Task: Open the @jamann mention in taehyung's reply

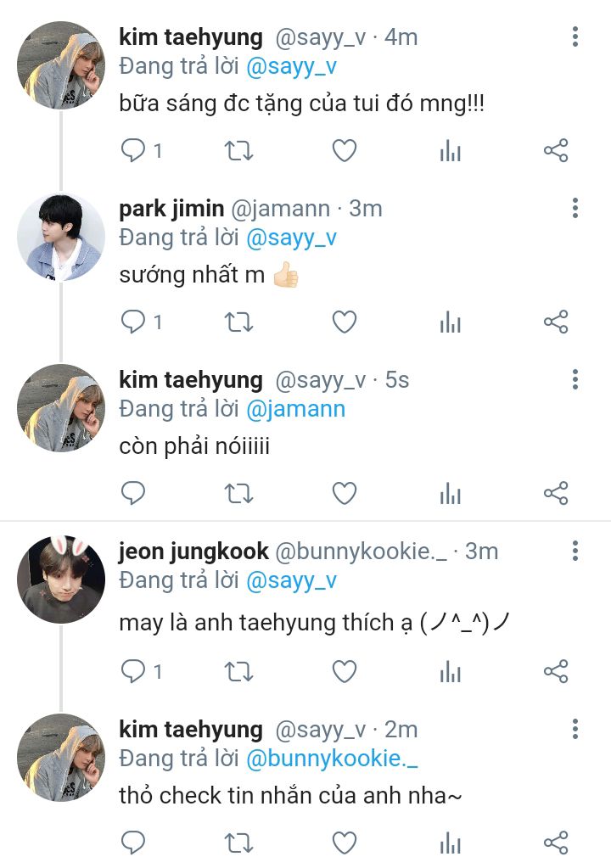Action: coord(295,409)
